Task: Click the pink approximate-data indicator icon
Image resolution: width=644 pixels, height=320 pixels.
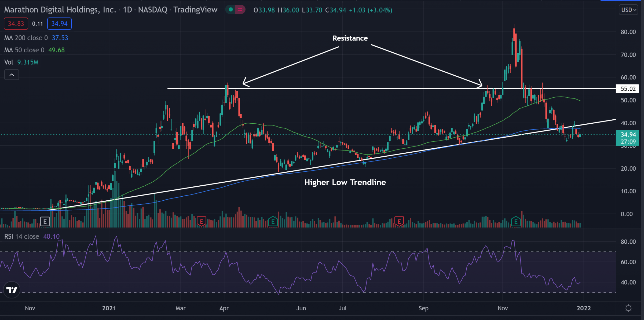Action: (x=240, y=10)
